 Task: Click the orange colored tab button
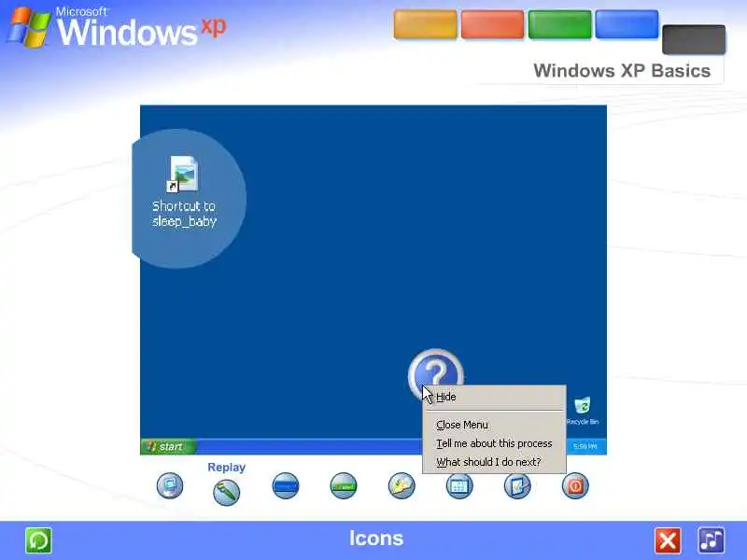click(425, 24)
